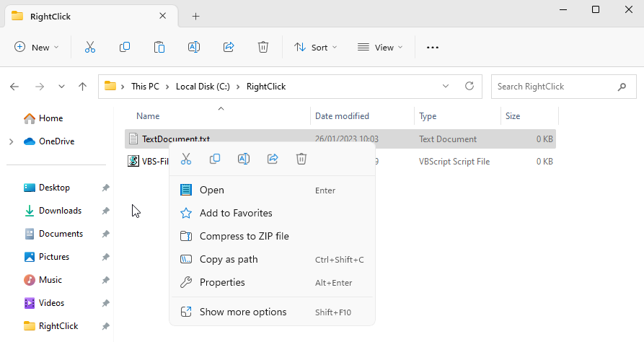
Task: Select Copy as path menu entry
Action: tap(229, 259)
